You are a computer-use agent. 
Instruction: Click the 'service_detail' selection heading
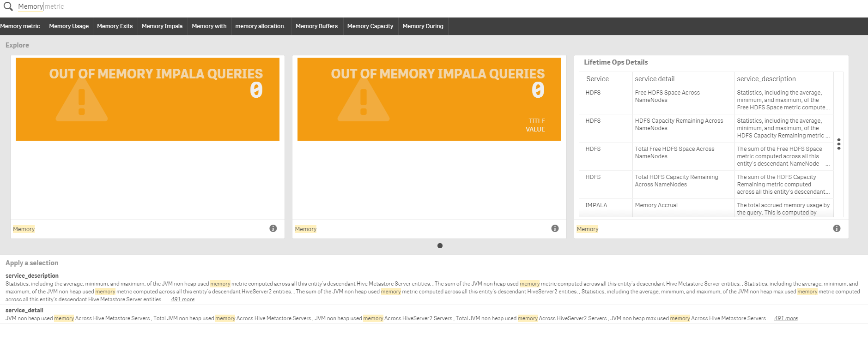pyautogui.click(x=24, y=310)
